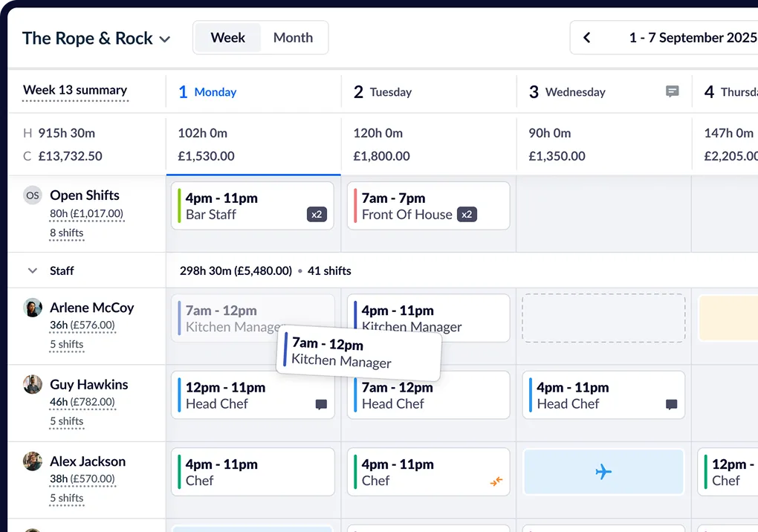758x532 pixels.
Task: Click the dashed empty shift slot in Arlene's Wednesday cell
Action: 603,317
